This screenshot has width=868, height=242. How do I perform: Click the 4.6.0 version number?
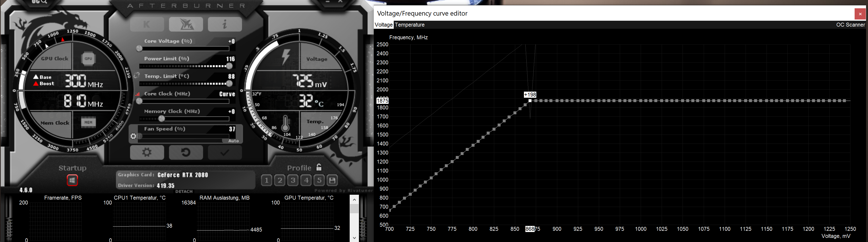tap(26, 190)
